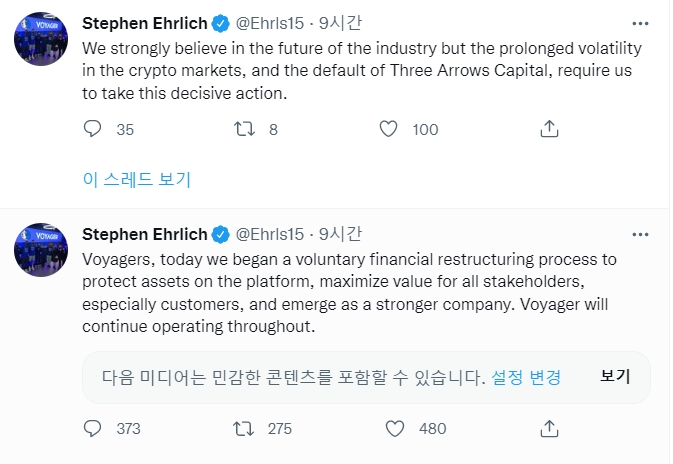Reply to the Voyagers restructuring tweet
673x464 pixels.
pos(93,428)
